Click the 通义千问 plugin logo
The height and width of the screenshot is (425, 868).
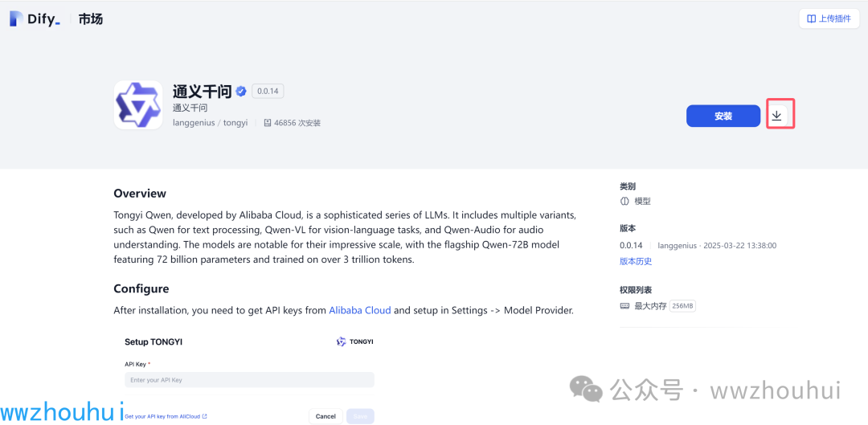[x=137, y=104]
